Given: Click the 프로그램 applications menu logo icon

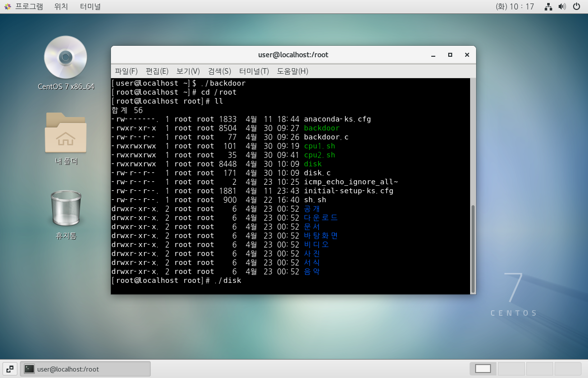Looking at the screenshot, I should [7, 6].
